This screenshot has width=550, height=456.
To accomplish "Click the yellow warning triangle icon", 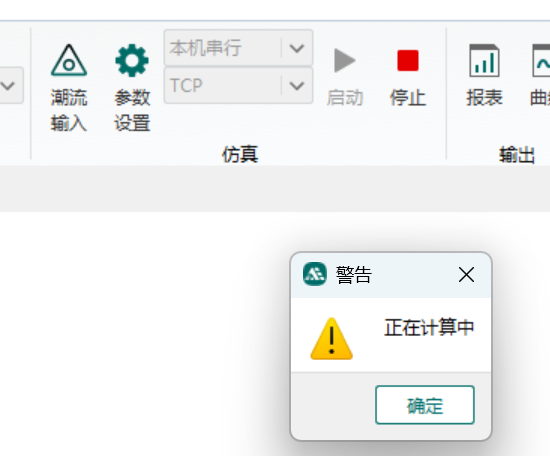I will click(331, 339).
